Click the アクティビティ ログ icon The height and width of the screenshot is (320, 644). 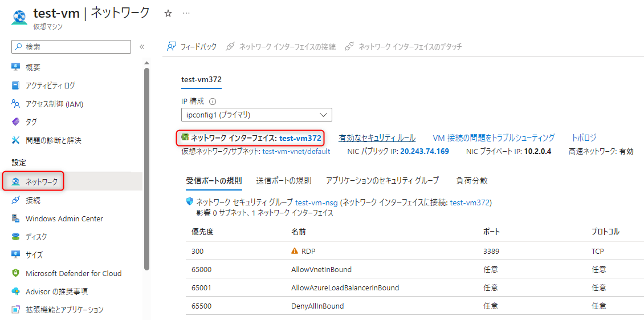click(x=15, y=86)
